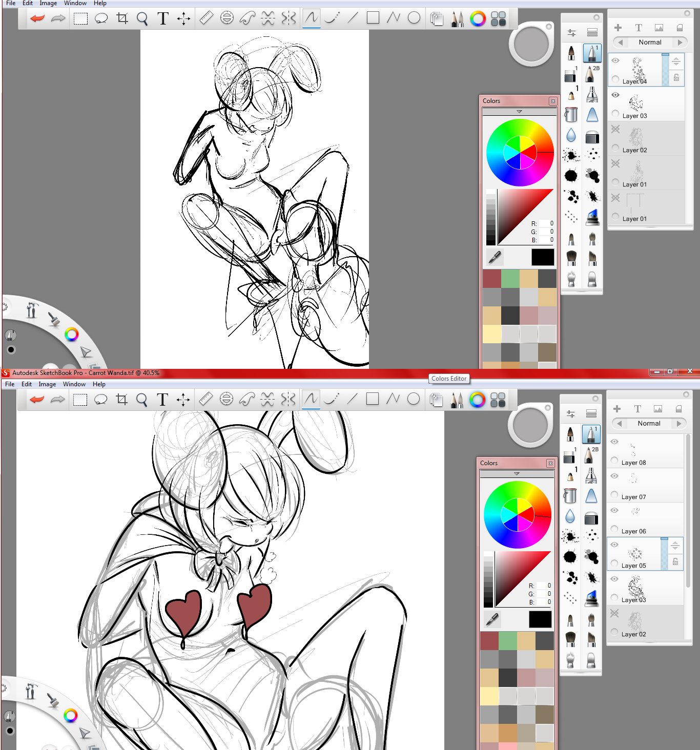Show hidden Layer 02 in Carrot Wanda window

pyautogui.click(x=614, y=613)
